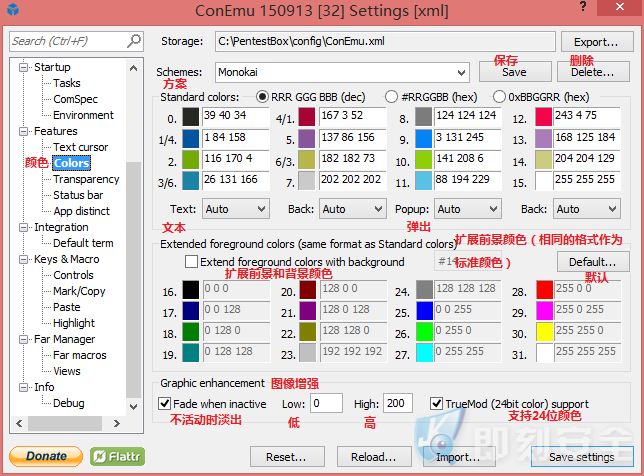This screenshot has height=476, width=644.
Task: Click the Storage path field
Action: coord(385,41)
